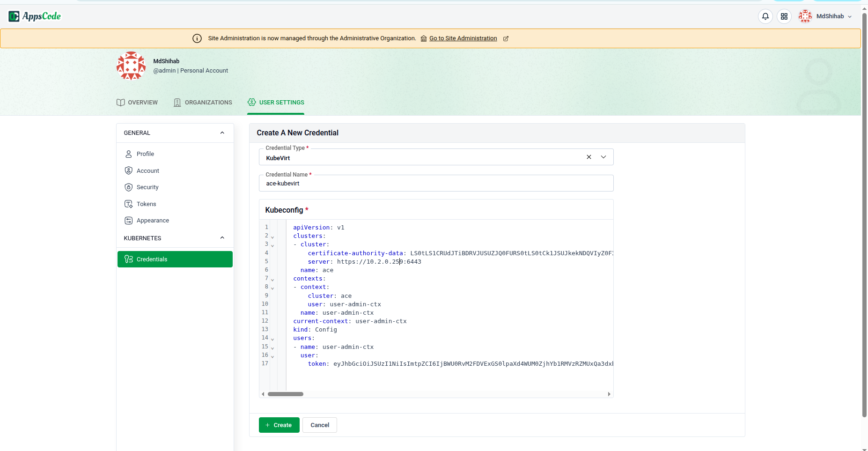The image size is (868, 451).
Task: Select the User Settings tab
Action: pos(276,103)
